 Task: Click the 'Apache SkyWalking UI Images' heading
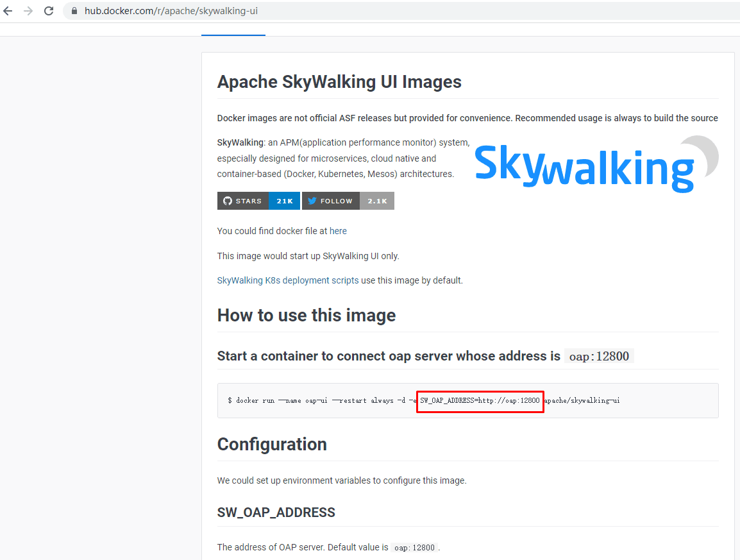[x=339, y=81]
